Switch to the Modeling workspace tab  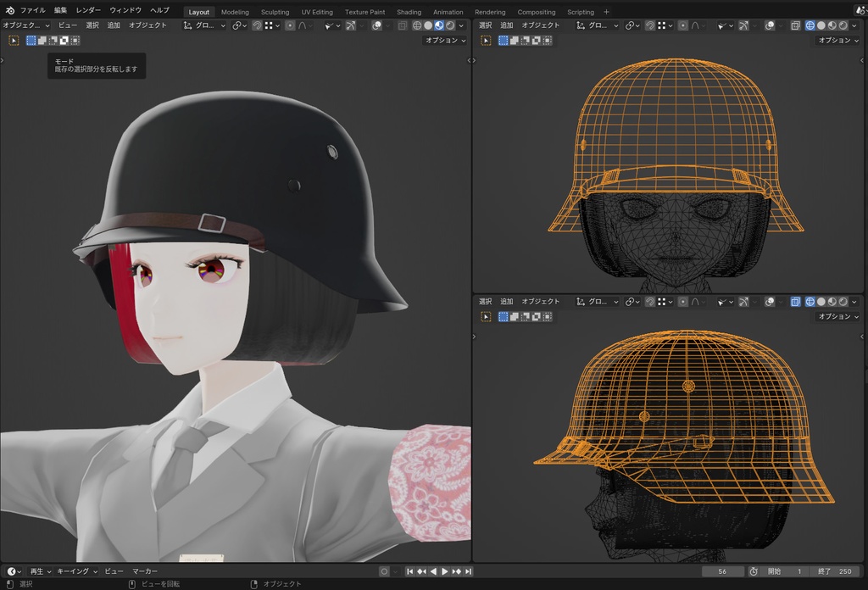235,12
